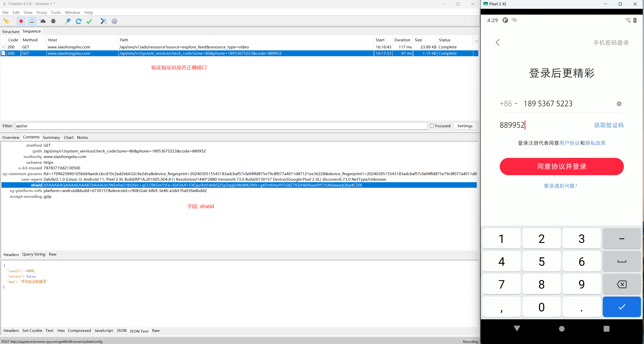This screenshot has height=344, width=644.
Task: Toggle SSL proxying toolbar icon
Action: pos(32,21)
